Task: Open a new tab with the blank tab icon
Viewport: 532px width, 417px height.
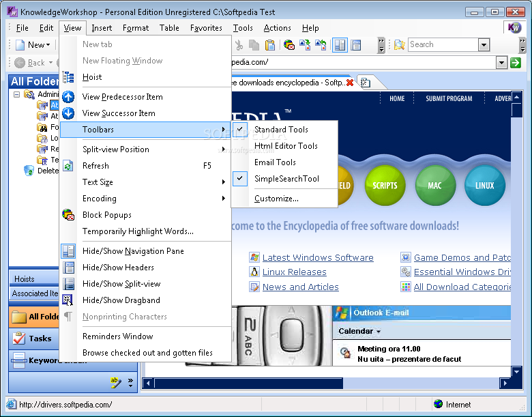Action: (366, 83)
